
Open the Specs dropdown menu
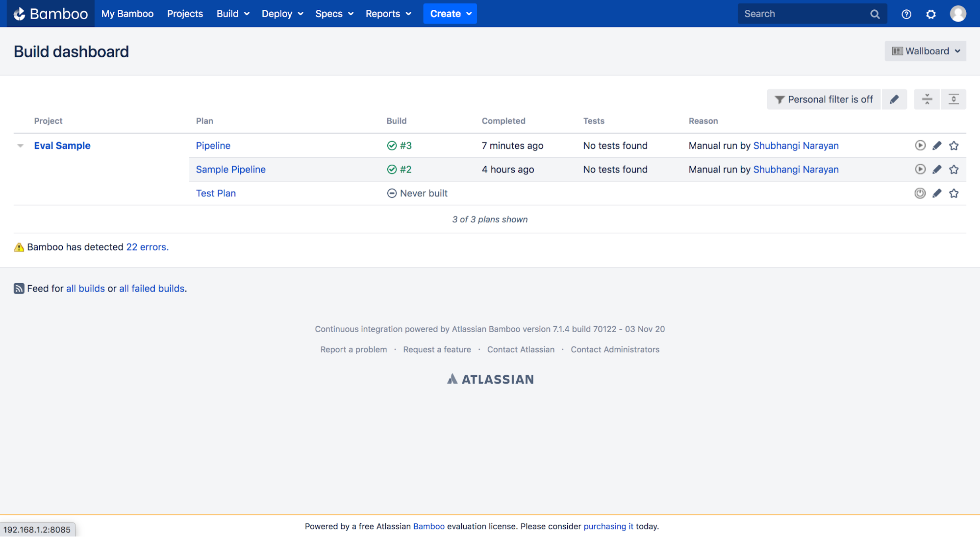click(x=334, y=14)
